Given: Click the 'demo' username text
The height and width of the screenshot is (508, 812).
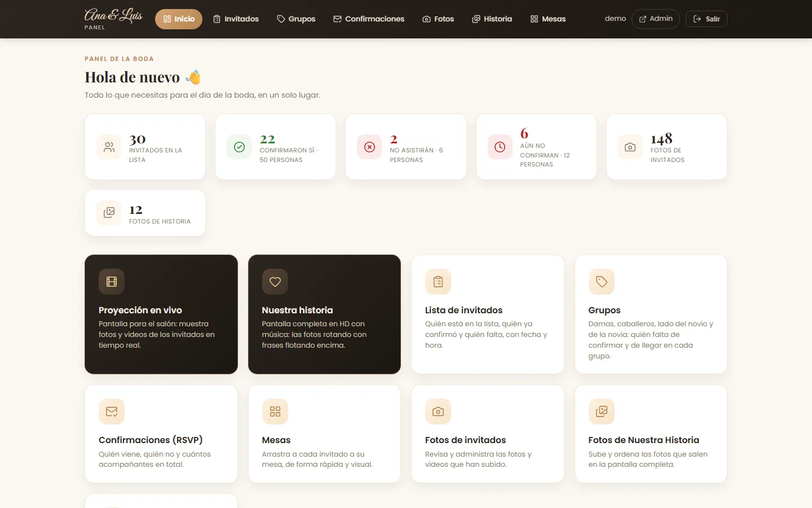Looking at the screenshot, I should tap(615, 19).
